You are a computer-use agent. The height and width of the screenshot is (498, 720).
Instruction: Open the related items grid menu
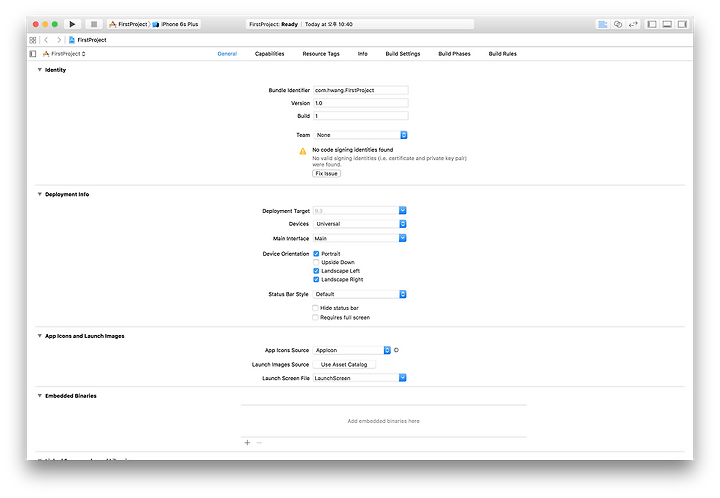coord(33,40)
